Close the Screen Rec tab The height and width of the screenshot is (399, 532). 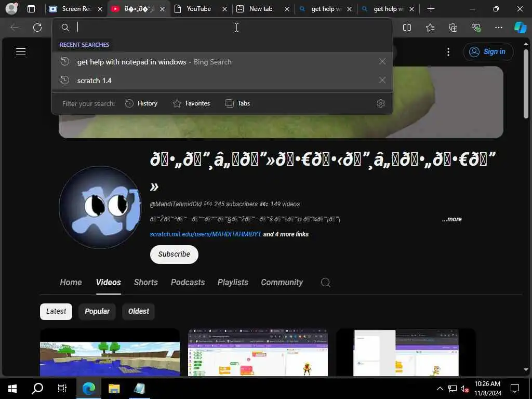(100, 9)
